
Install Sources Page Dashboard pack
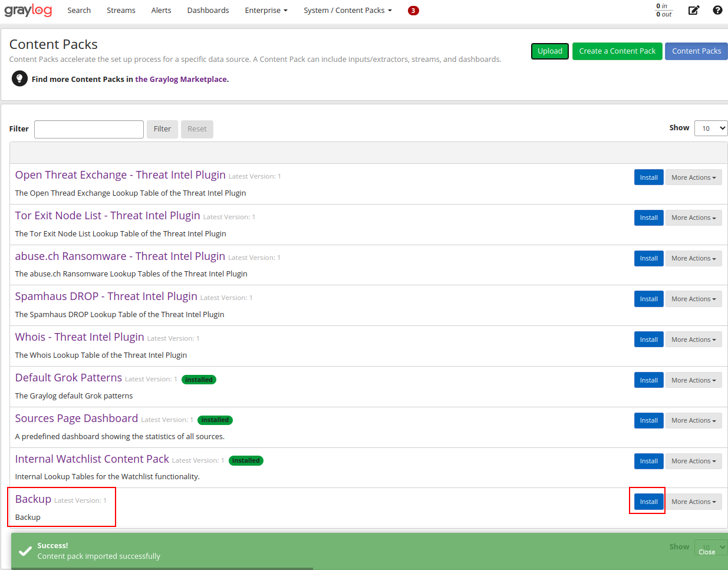pos(649,420)
